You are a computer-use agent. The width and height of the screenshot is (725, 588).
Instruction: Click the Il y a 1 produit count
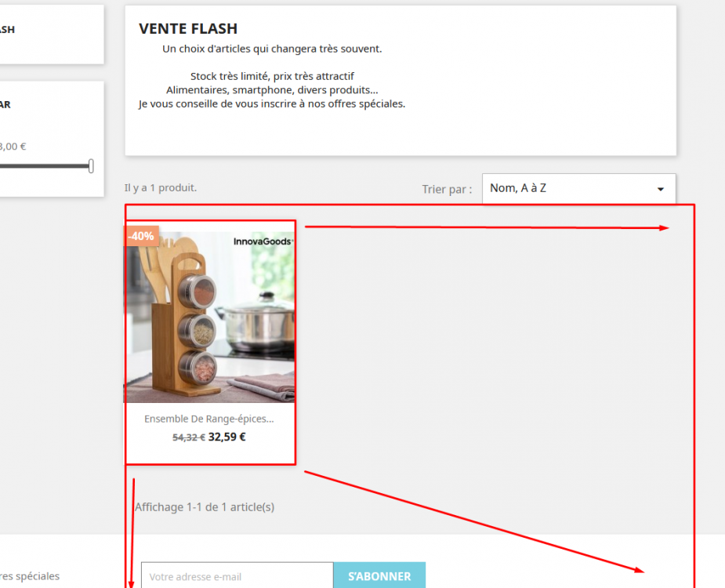tap(161, 188)
